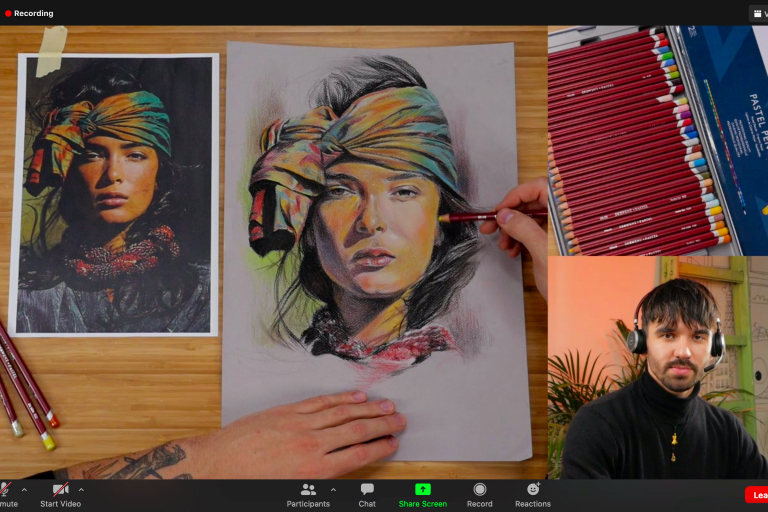Click the Reactions text label
The width and height of the screenshot is (768, 512).
coord(533,504)
